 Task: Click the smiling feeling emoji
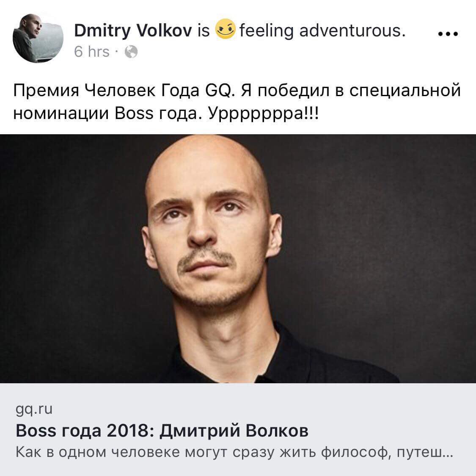coord(225,29)
